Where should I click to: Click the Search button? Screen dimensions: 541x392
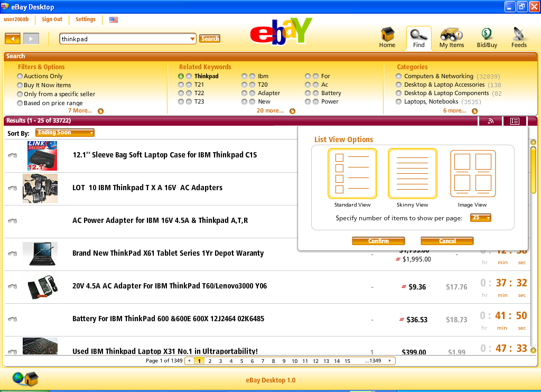point(210,39)
